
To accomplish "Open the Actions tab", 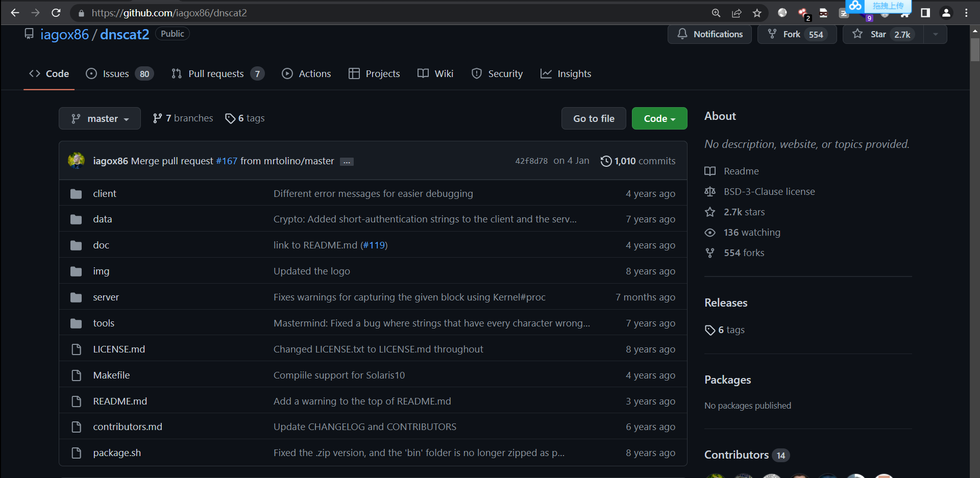I will [306, 74].
